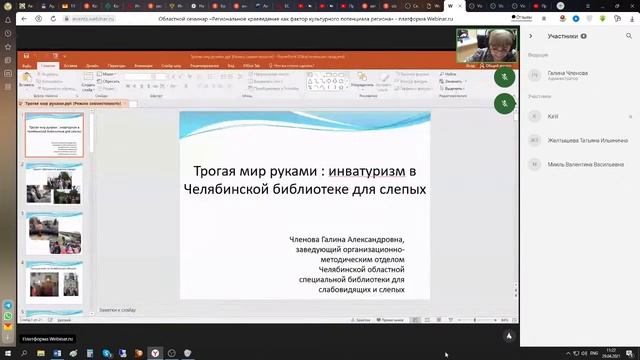Click the round button at webinar bottom right

[509, 336]
